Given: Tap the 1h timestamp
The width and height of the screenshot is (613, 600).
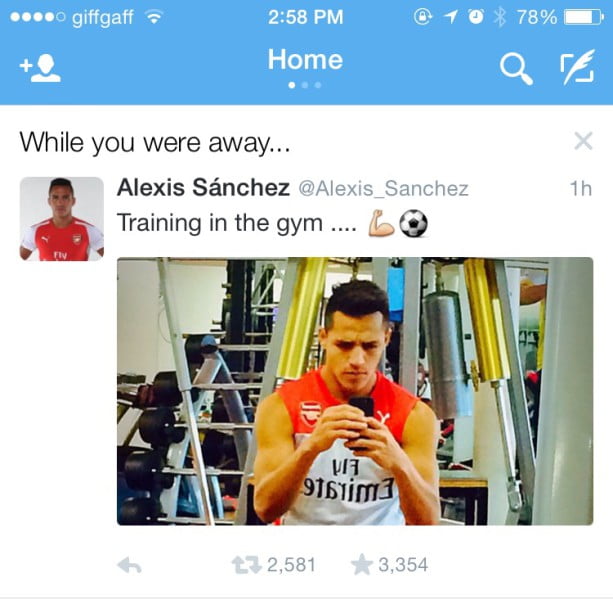Looking at the screenshot, I should [581, 189].
